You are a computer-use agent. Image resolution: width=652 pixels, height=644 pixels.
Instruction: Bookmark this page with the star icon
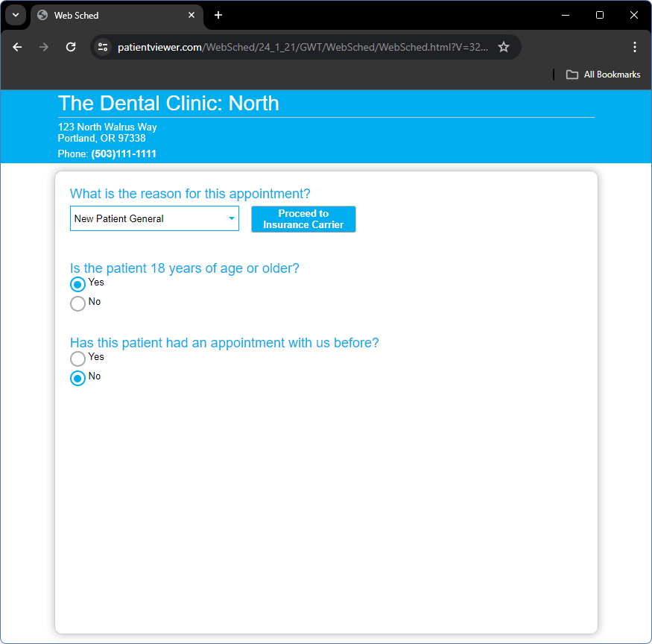pyautogui.click(x=504, y=47)
